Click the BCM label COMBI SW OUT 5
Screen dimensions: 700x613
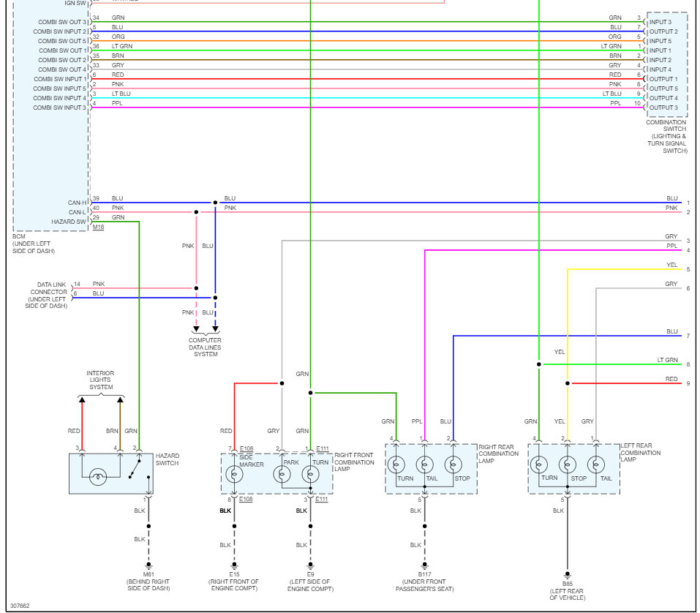62,41
